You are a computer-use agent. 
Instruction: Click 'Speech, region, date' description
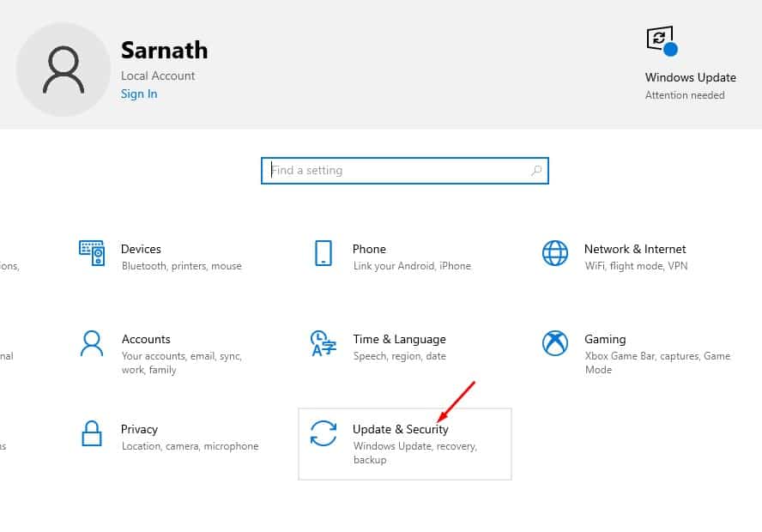[400, 356]
